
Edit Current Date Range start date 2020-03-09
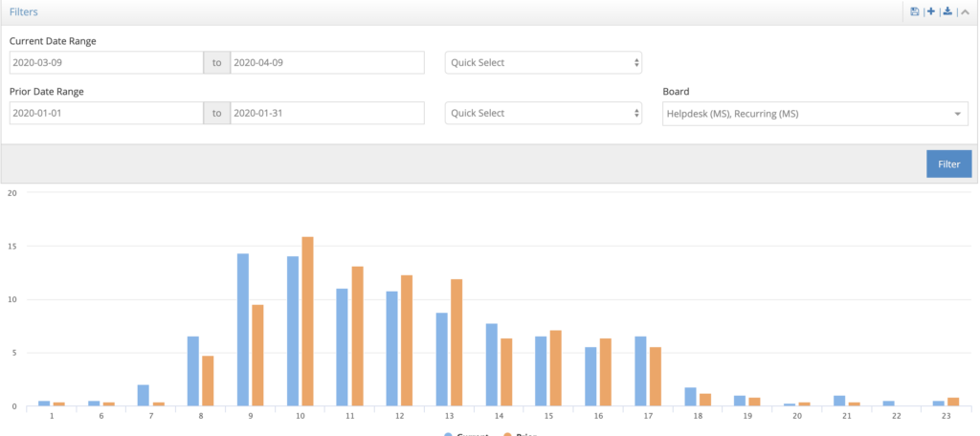[103, 63]
